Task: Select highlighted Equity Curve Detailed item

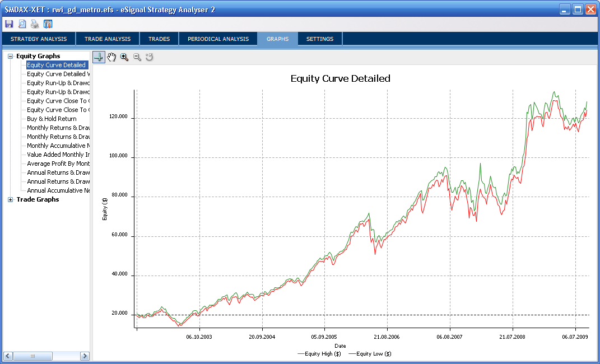Action: tap(56, 65)
